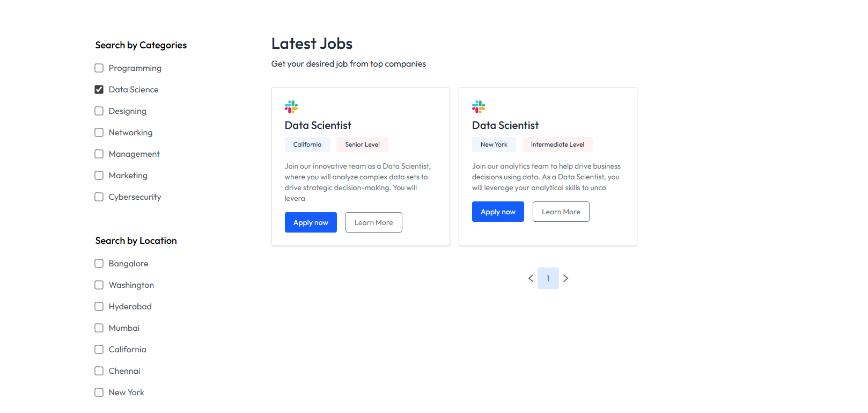Apply now for New York Data Scientist job
This screenshot has height=413, width=868.
click(x=498, y=212)
